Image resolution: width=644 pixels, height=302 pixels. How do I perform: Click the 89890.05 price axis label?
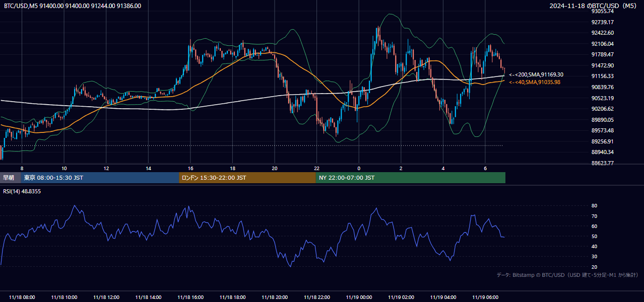(603, 120)
